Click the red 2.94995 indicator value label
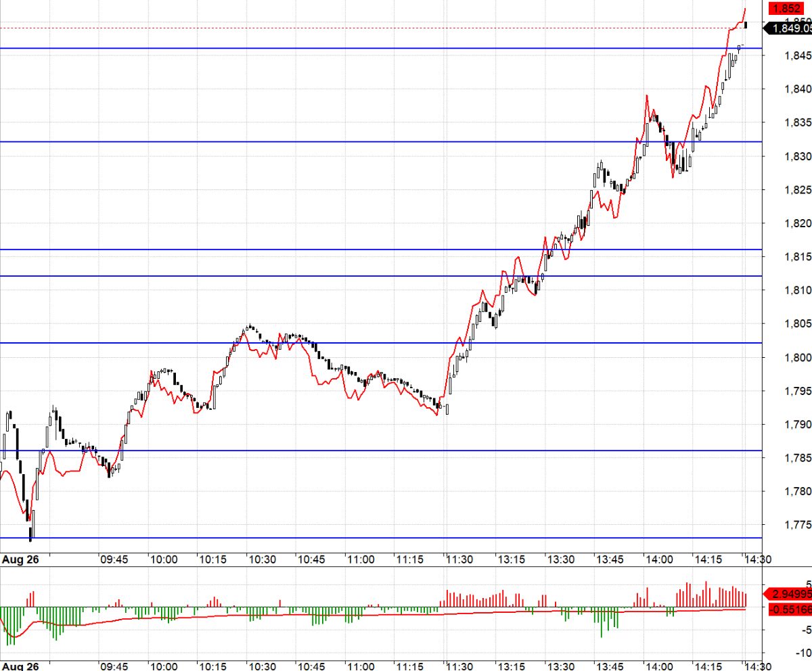812x671 pixels. coord(790,594)
